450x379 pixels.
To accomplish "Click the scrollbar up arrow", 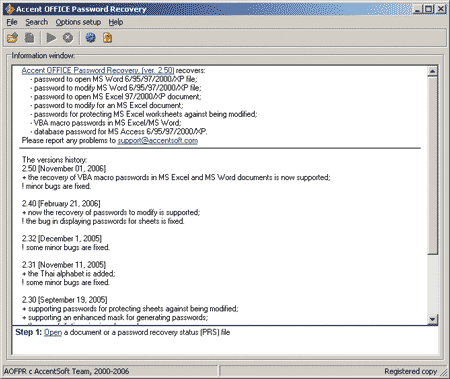I will (x=432, y=71).
